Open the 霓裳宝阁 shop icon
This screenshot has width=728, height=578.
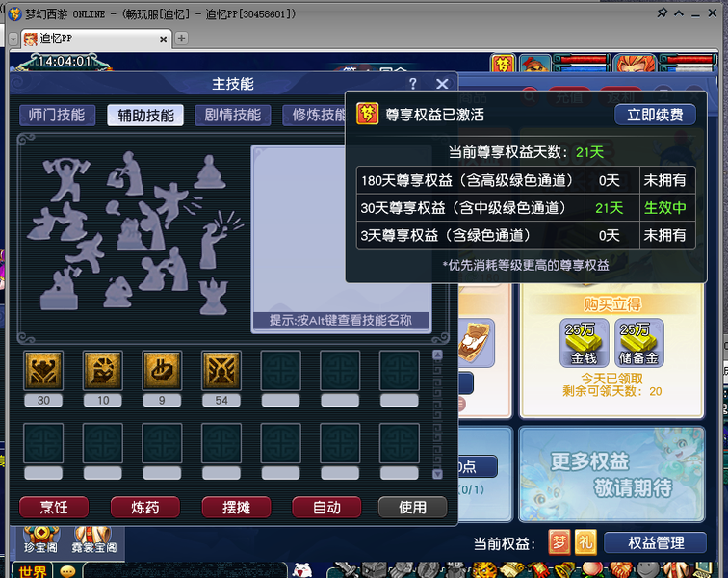click(x=93, y=539)
